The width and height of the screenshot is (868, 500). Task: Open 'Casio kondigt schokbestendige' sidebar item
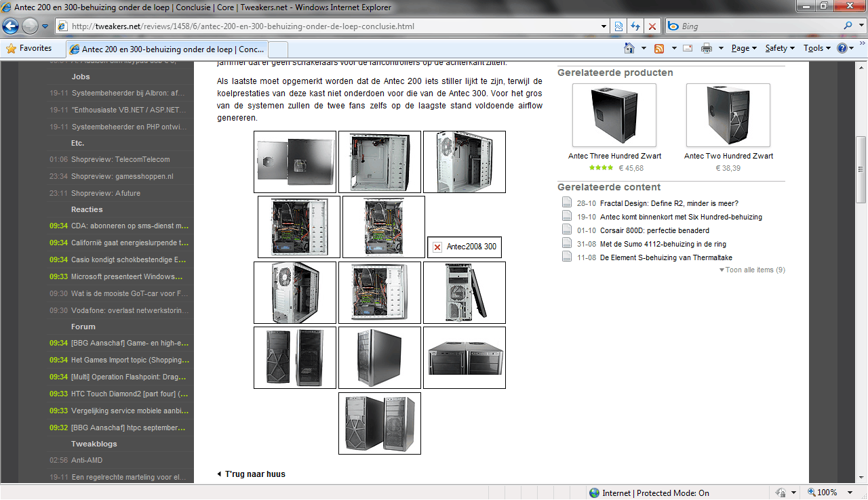click(x=130, y=259)
